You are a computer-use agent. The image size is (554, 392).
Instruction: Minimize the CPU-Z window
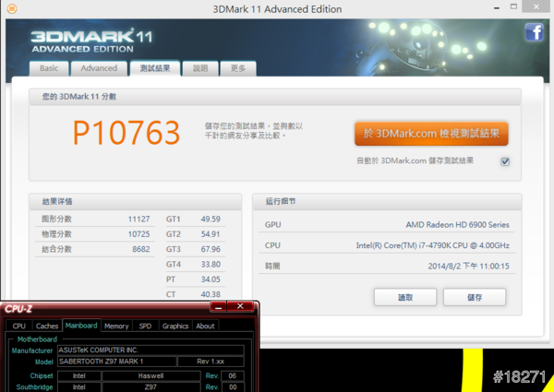pos(218,306)
